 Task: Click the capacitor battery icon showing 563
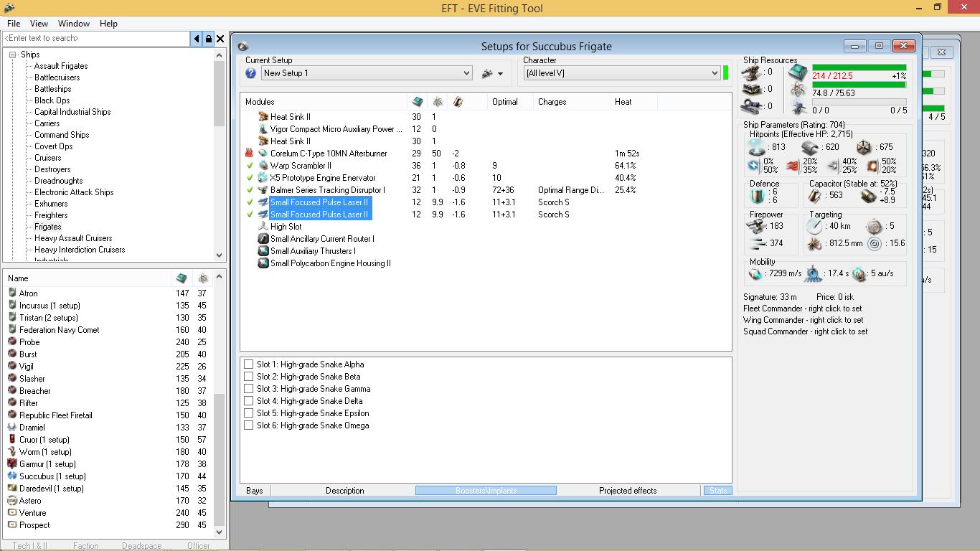(816, 195)
